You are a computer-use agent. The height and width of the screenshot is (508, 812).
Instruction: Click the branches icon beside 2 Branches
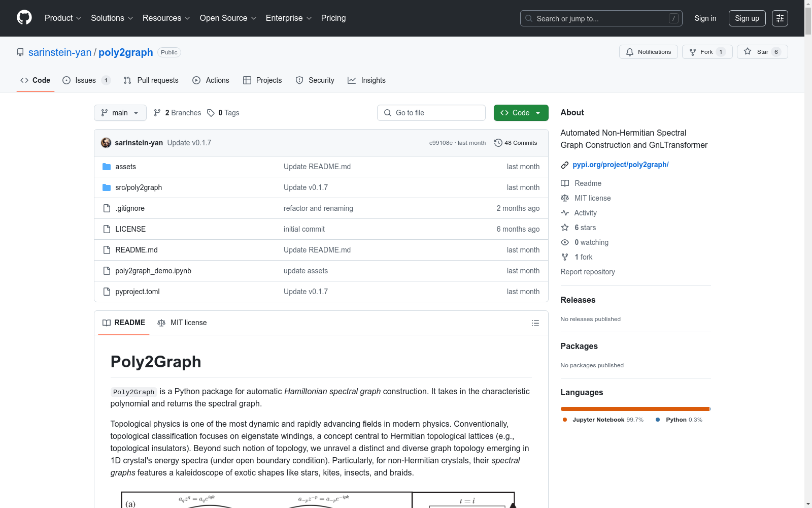(x=157, y=113)
